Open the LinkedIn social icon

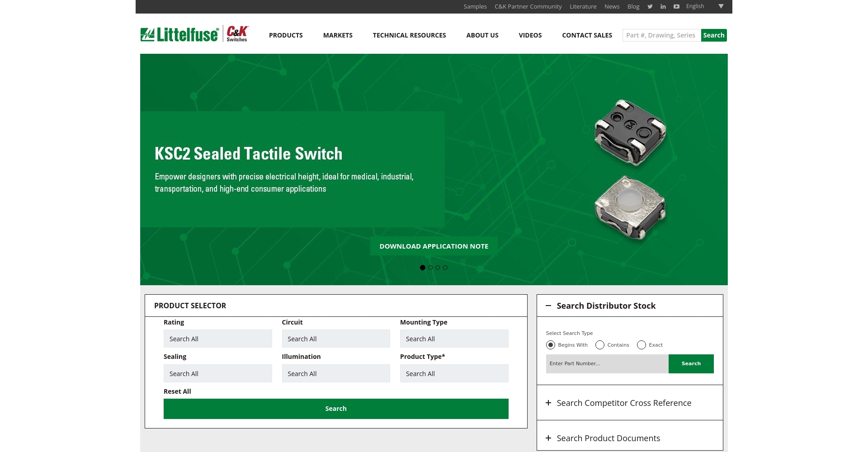[663, 6]
